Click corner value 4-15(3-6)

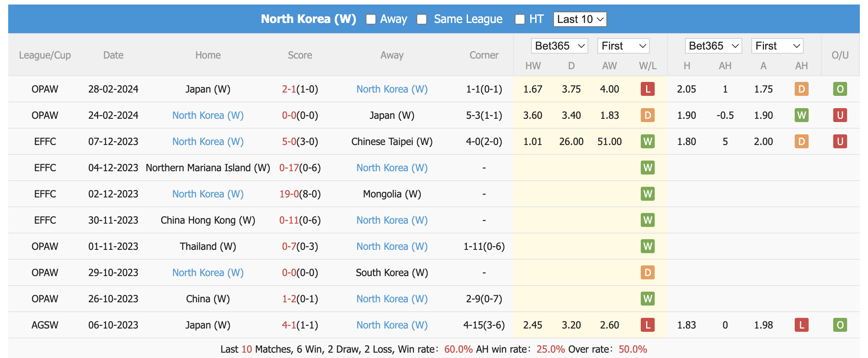click(x=484, y=325)
